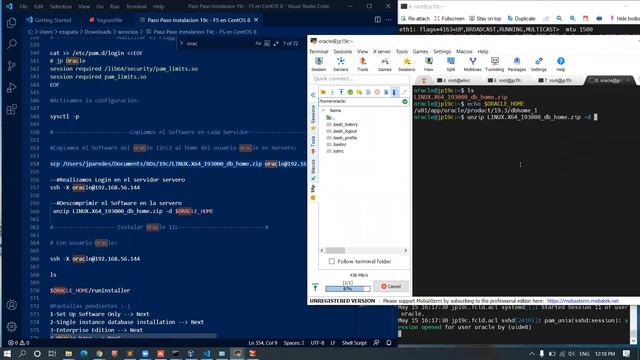Click the Session icon in MobaXterm toolbar
The image size is (640, 360).
319,64
